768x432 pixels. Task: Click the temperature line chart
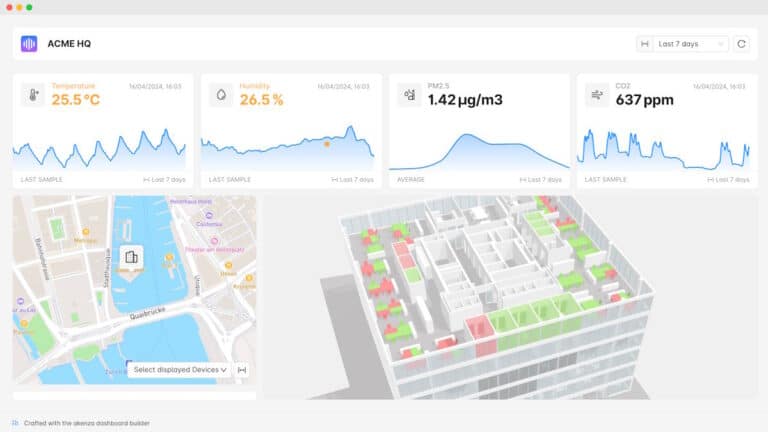[99, 148]
